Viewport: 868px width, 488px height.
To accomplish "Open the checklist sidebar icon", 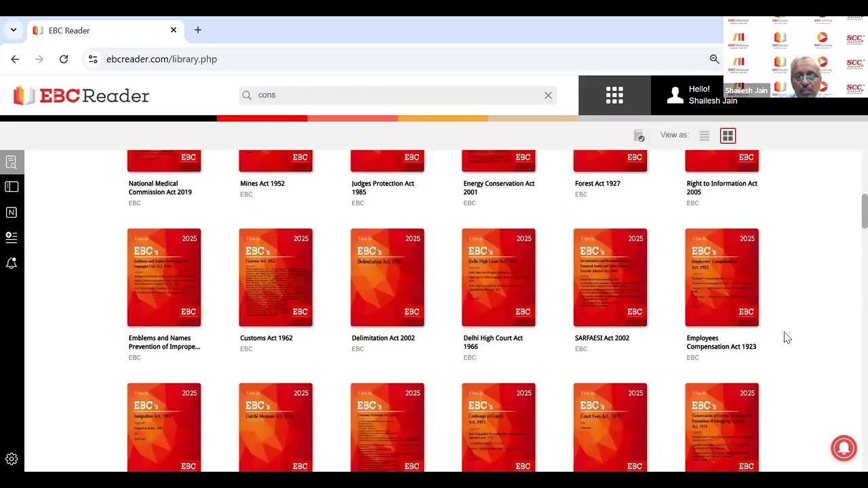I will pos(12,237).
